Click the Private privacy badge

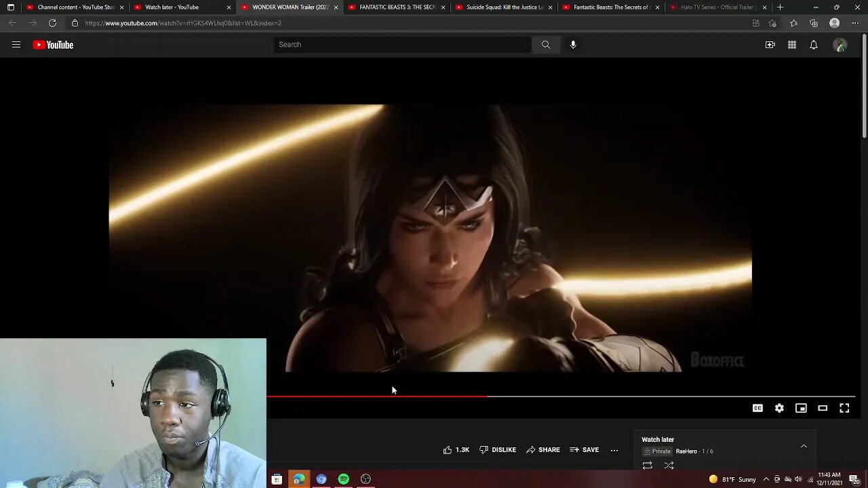(x=657, y=451)
